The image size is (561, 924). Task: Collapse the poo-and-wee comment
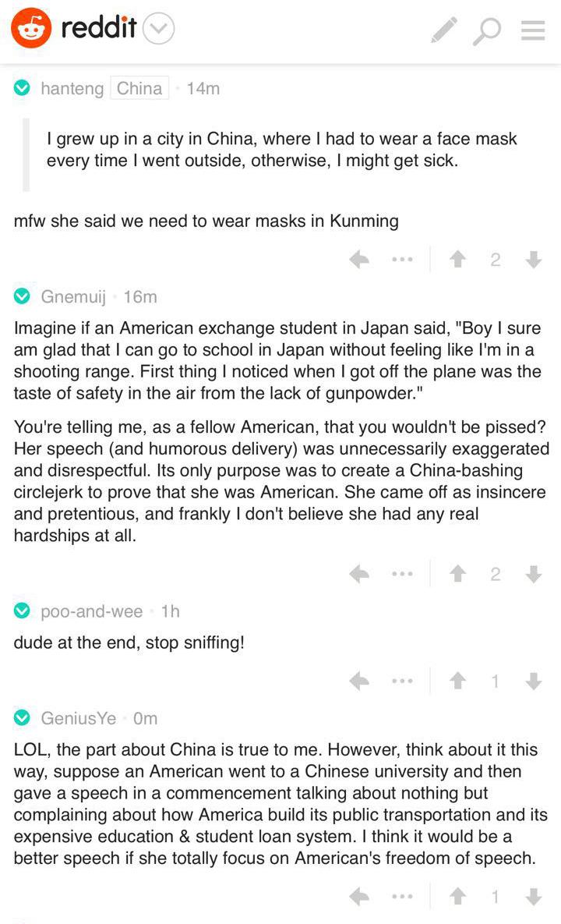(x=23, y=611)
